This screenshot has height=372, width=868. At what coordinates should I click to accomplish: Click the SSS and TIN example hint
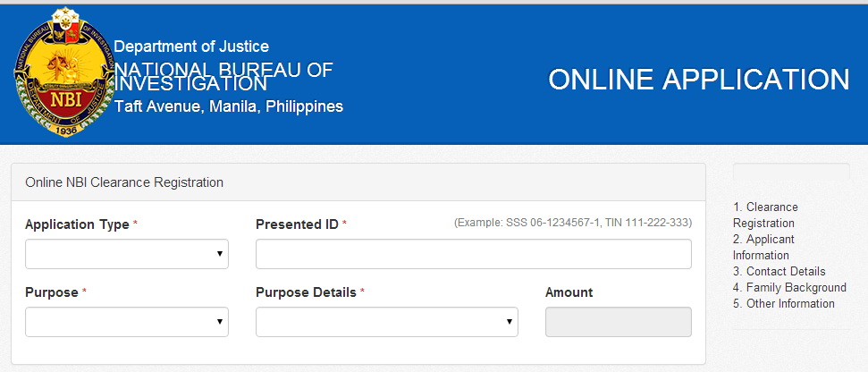tap(572, 222)
